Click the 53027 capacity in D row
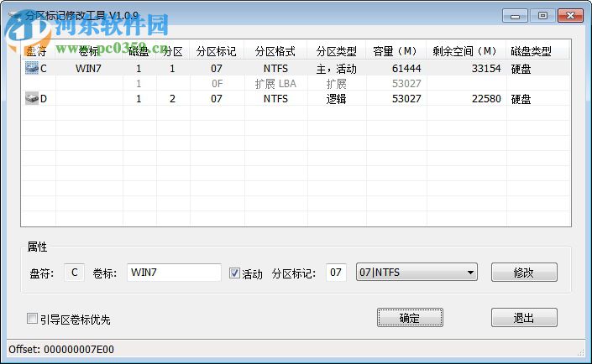592x364 pixels. click(x=406, y=99)
